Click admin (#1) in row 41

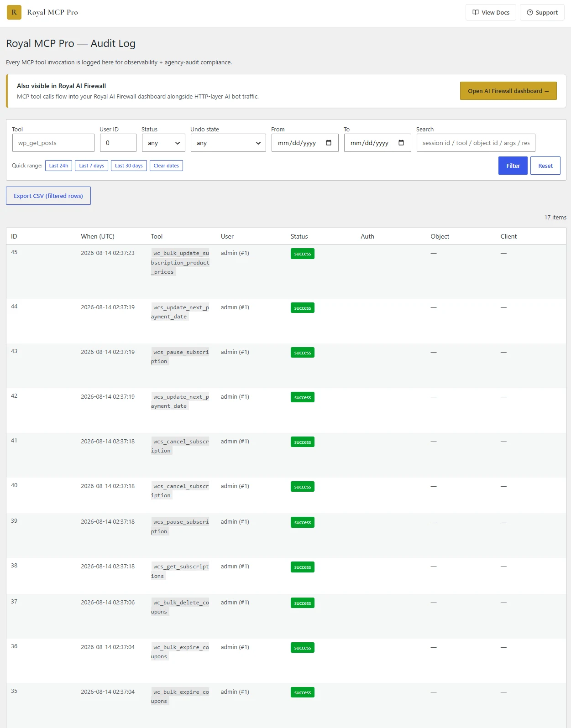(x=235, y=442)
